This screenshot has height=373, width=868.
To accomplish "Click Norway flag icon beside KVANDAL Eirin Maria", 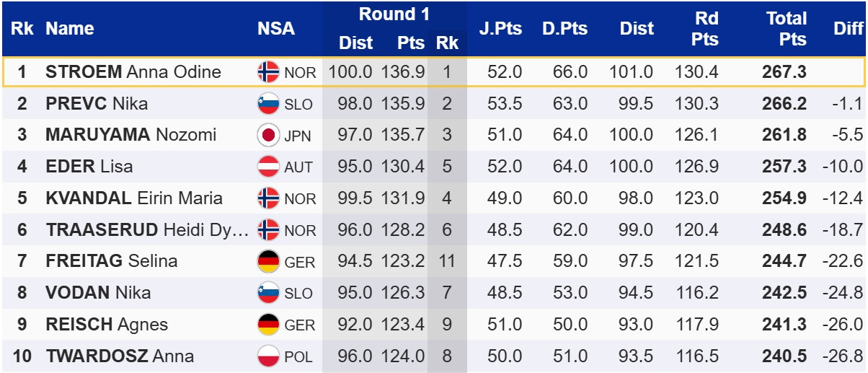I will [x=268, y=198].
